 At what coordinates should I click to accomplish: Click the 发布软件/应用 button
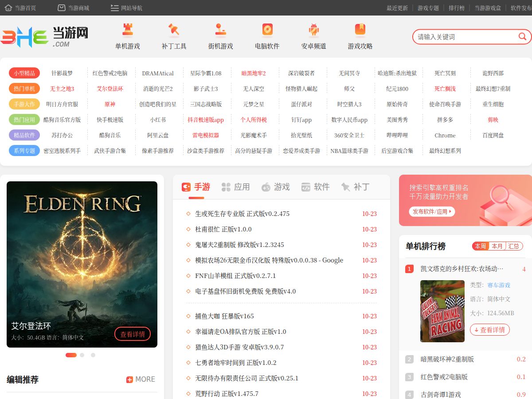(432, 212)
